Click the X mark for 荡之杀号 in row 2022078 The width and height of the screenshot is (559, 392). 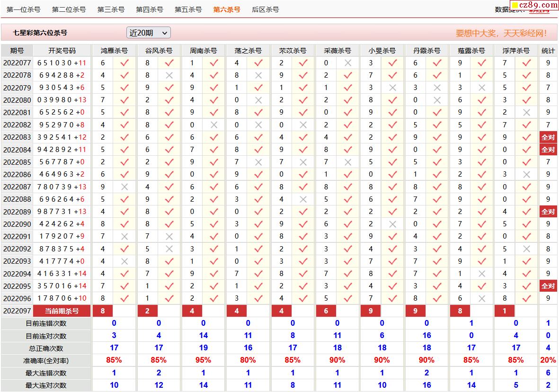258,75
